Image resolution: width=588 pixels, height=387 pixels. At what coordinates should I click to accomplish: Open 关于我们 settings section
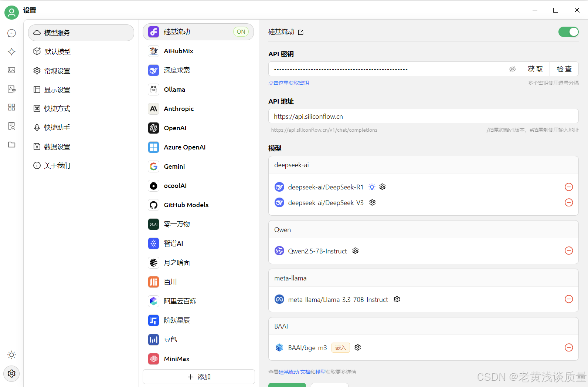(81, 165)
